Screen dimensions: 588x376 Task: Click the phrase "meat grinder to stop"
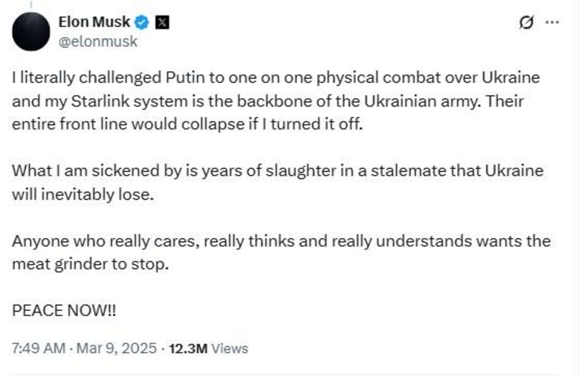[90, 264]
